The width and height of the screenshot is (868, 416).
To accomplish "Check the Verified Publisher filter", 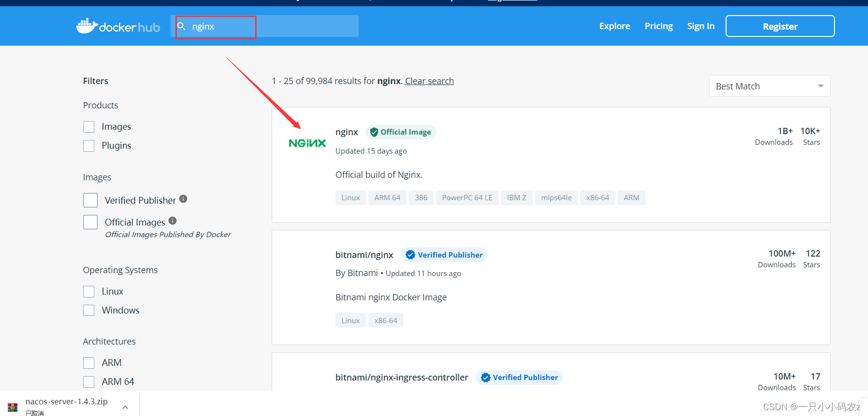I will [x=90, y=200].
